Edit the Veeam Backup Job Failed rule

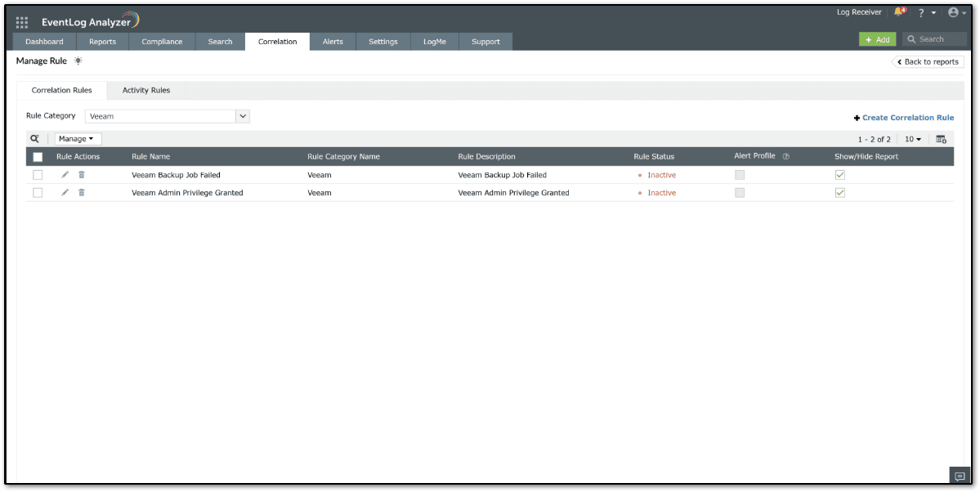tap(65, 175)
